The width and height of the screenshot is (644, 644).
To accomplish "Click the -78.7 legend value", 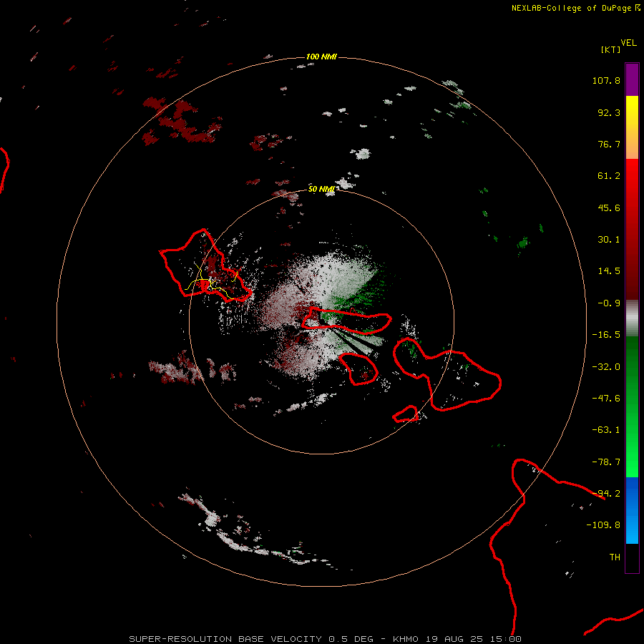I will tap(606, 462).
